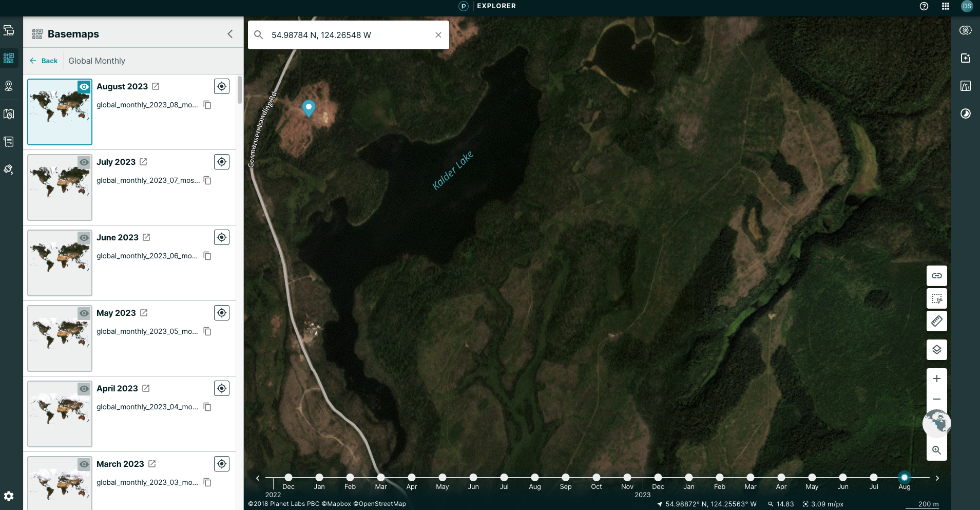Viewport: 980px width, 510px height.
Task: Open the apps grid menu
Action: (946, 6)
